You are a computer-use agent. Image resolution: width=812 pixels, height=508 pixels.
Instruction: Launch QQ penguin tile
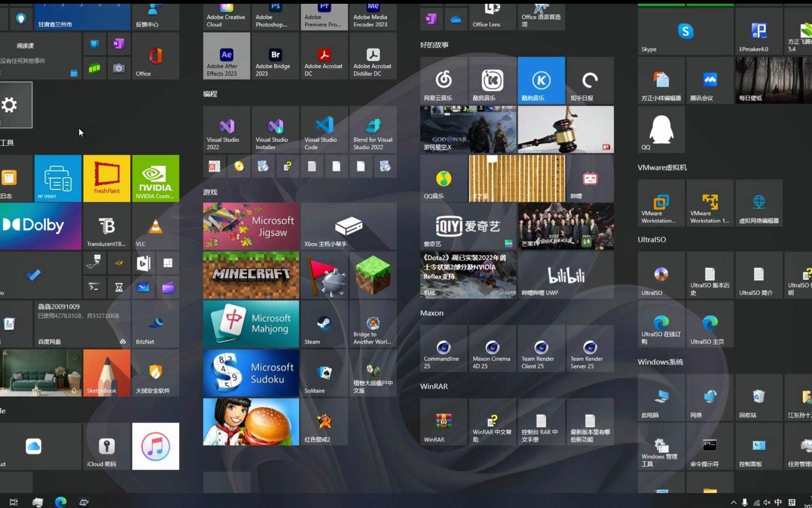(x=661, y=129)
